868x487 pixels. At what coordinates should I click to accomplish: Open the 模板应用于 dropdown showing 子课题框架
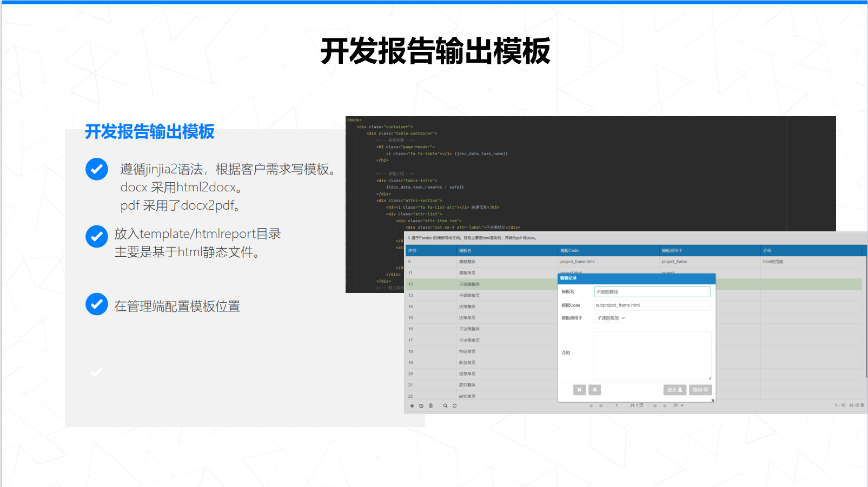tap(610, 318)
